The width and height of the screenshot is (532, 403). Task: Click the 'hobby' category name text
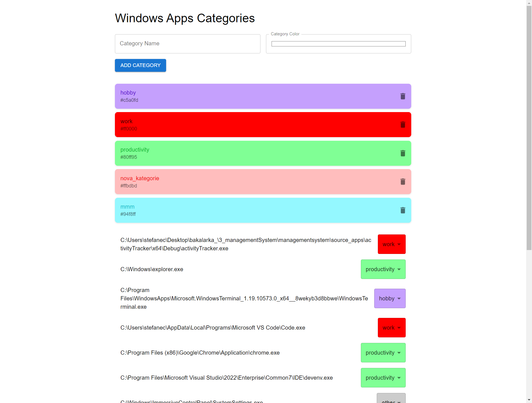(x=128, y=93)
